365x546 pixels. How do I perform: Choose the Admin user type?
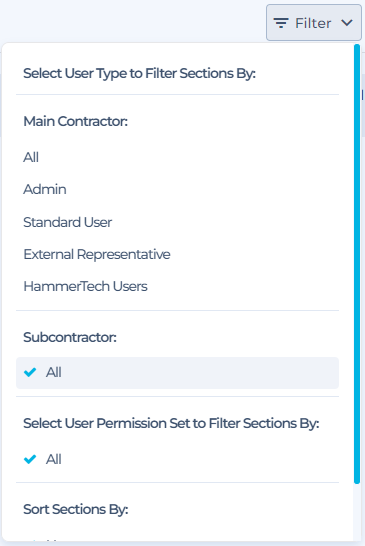[x=45, y=189]
